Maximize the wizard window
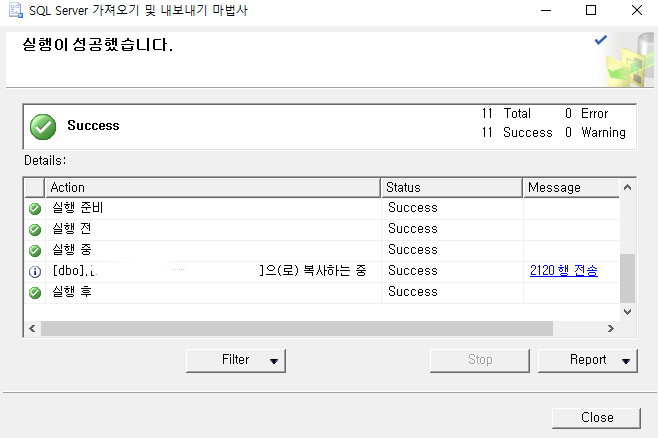Image resolution: width=658 pixels, height=438 pixels. pos(591,10)
